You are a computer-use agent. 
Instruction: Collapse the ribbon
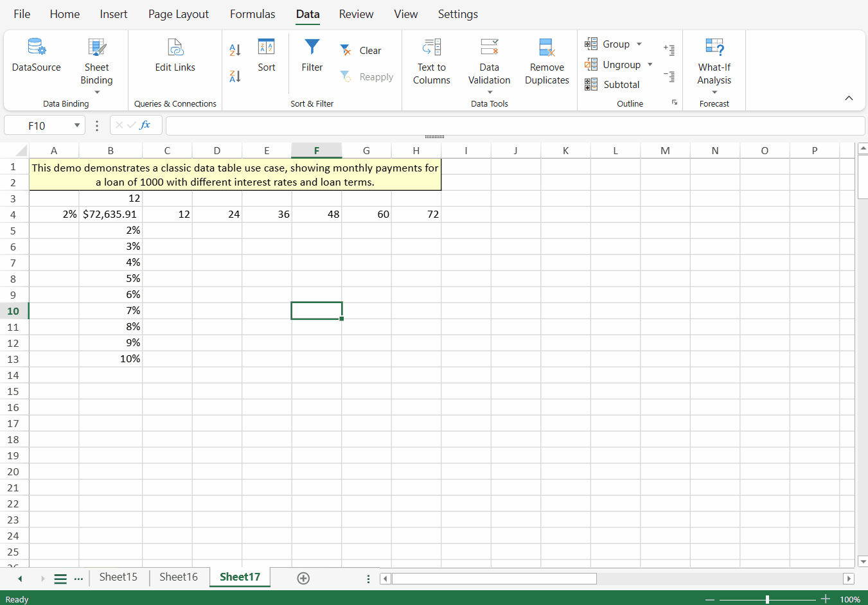click(x=849, y=98)
